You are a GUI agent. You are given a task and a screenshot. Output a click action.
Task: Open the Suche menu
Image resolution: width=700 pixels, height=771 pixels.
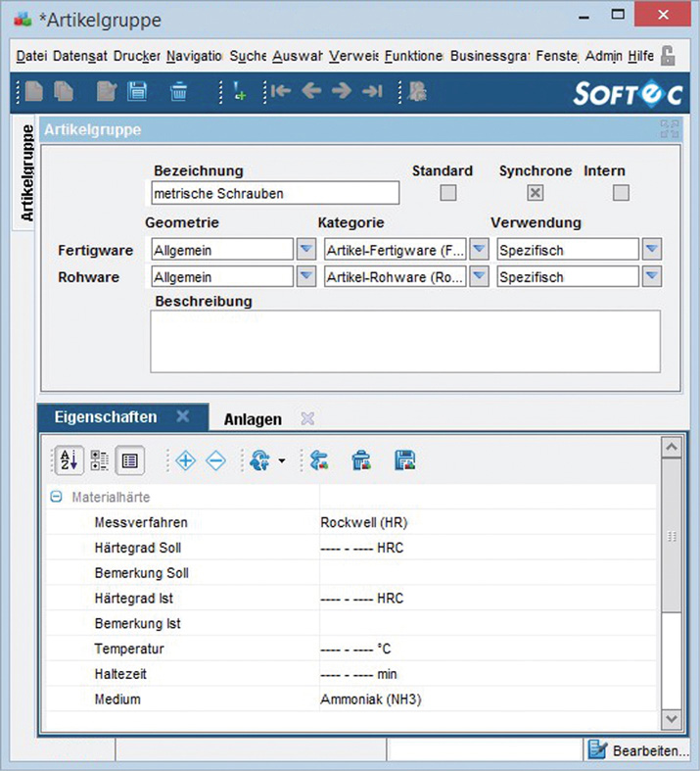click(248, 56)
